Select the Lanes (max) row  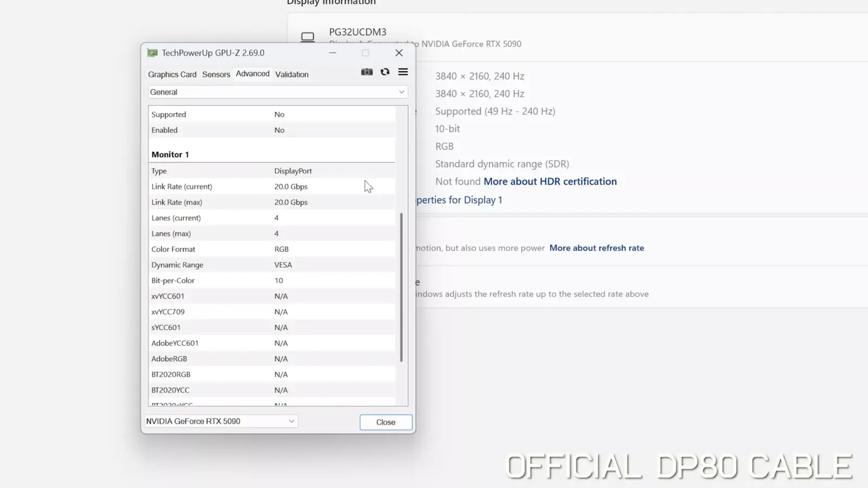coord(272,234)
